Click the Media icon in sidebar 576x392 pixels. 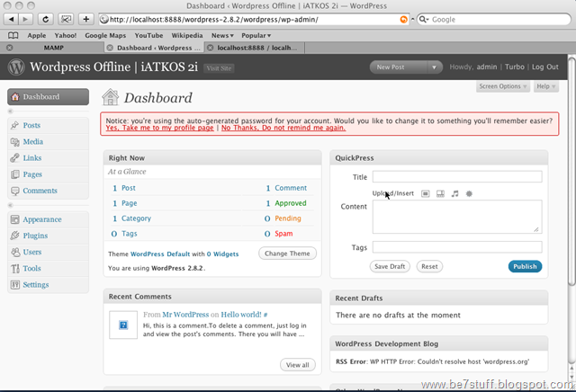(x=14, y=142)
